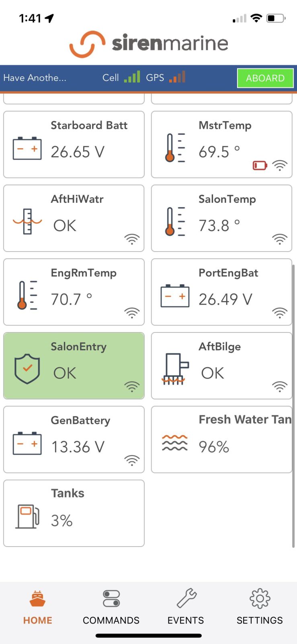Tap the Starboard Batt battery icon
Screen dimensions: 297x644
(x=27, y=148)
